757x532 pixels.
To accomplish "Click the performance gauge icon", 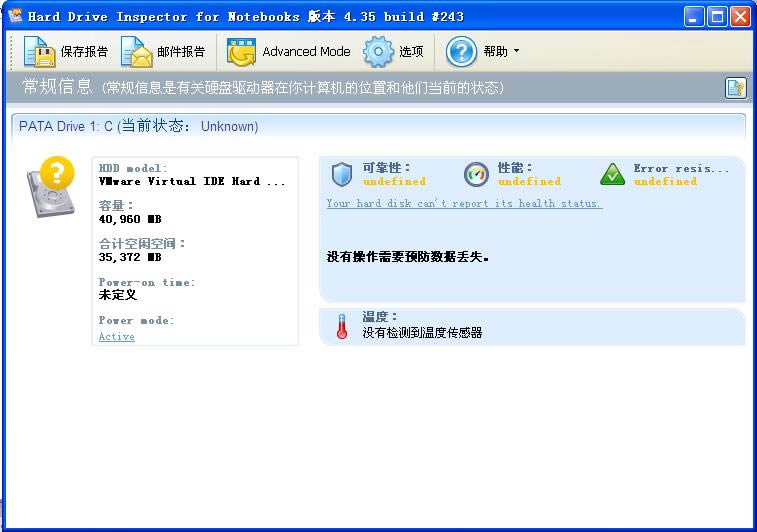I will [476, 174].
